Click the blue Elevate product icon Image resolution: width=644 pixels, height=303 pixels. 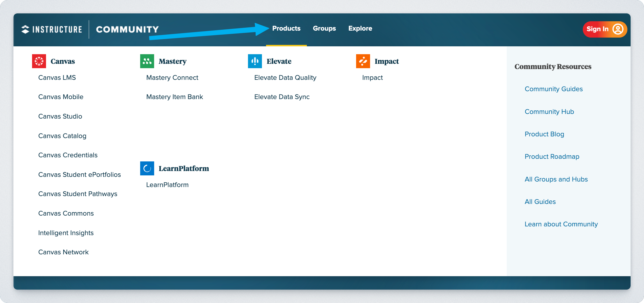click(x=255, y=61)
